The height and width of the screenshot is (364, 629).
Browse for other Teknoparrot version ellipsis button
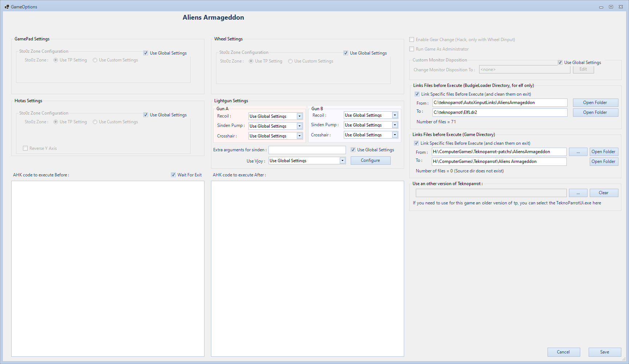[x=578, y=193]
